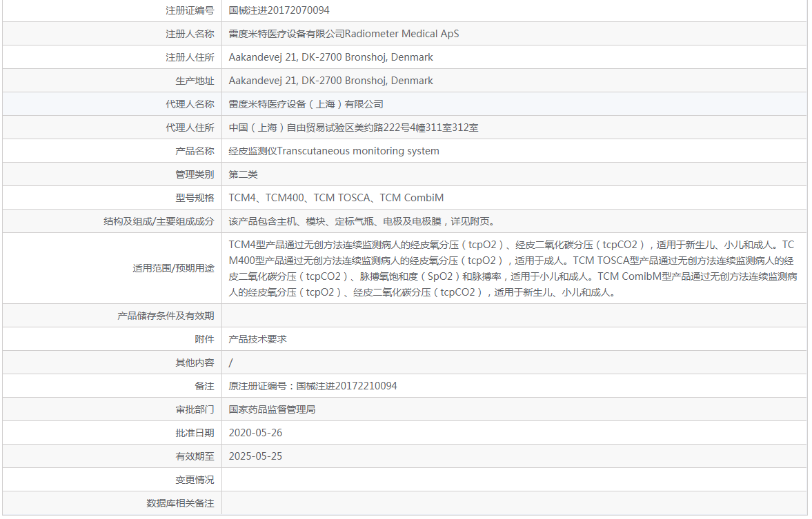Click the 代理人名称 label
The height and width of the screenshot is (519, 812).
click(x=190, y=104)
